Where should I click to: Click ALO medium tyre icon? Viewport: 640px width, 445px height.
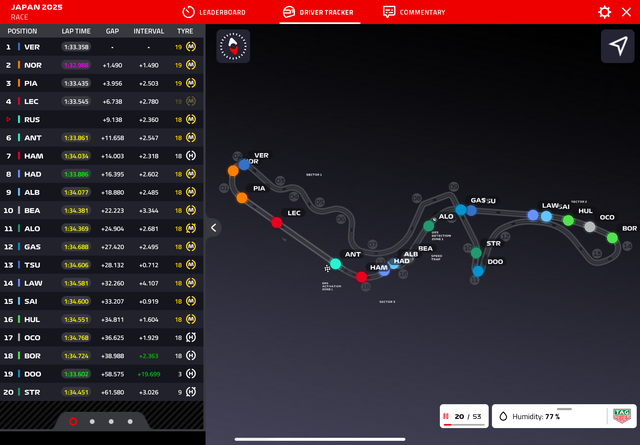191,229
